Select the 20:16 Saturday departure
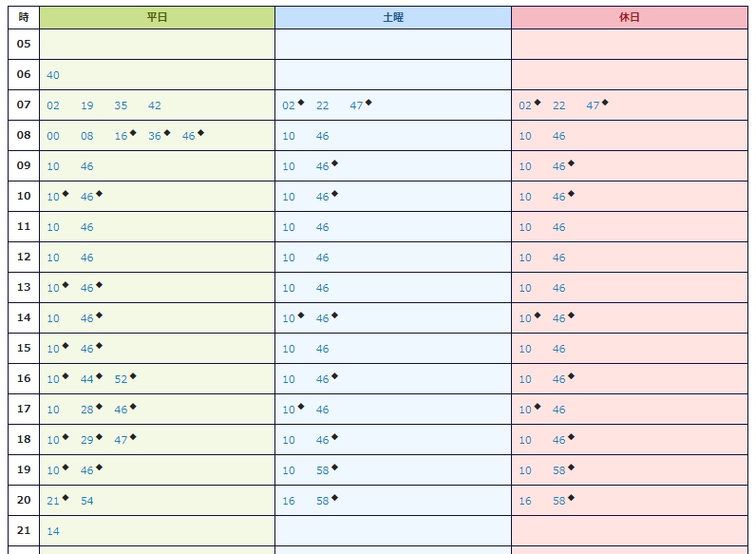The width and height of the screenshot is (756, 554). tap(289, 502)
